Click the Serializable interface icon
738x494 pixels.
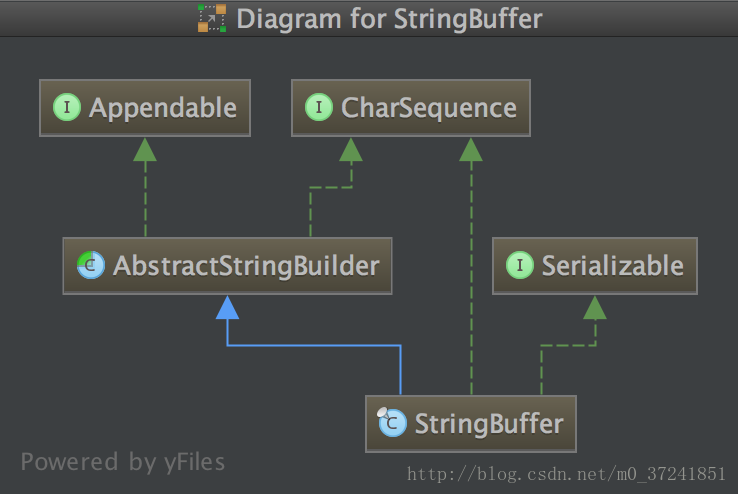(520, 265)
